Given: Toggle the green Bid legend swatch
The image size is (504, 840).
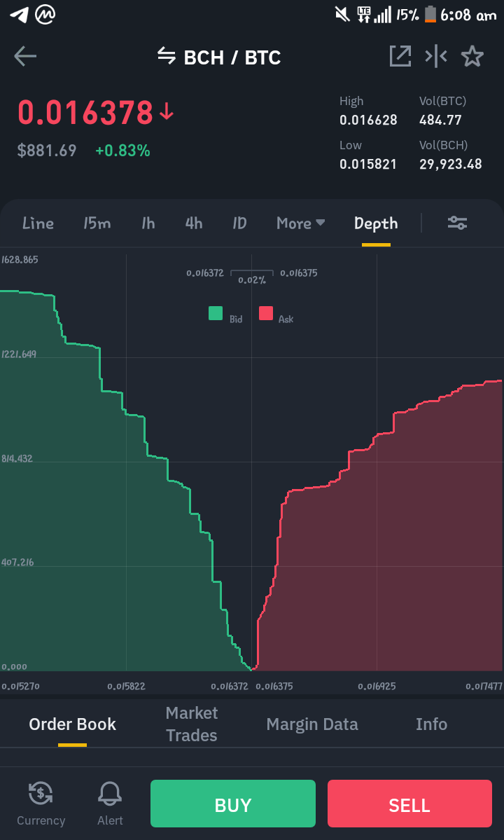Looking at the screenshot, I should tap(216, 313).
